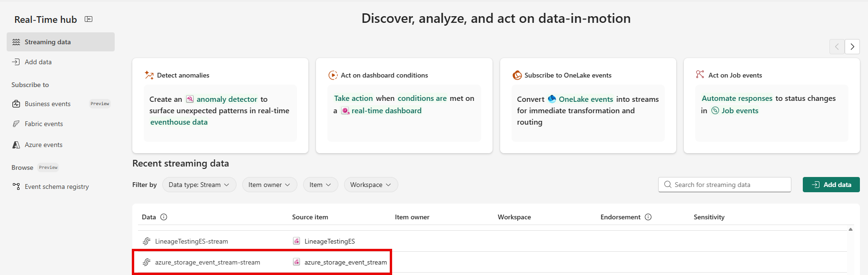Click the Streaming data waves icon
The width and height of the screenshot is (868, 275).
(16, 42)
